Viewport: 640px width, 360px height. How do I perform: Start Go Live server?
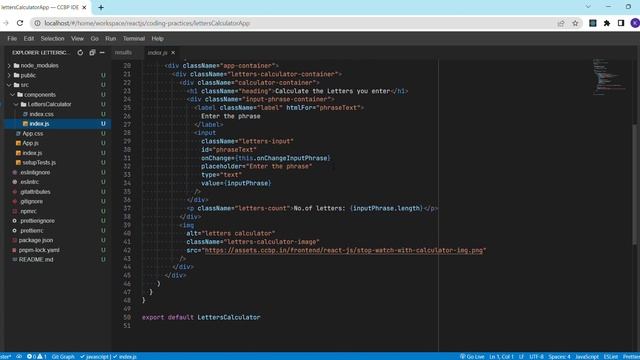(472, 356)
